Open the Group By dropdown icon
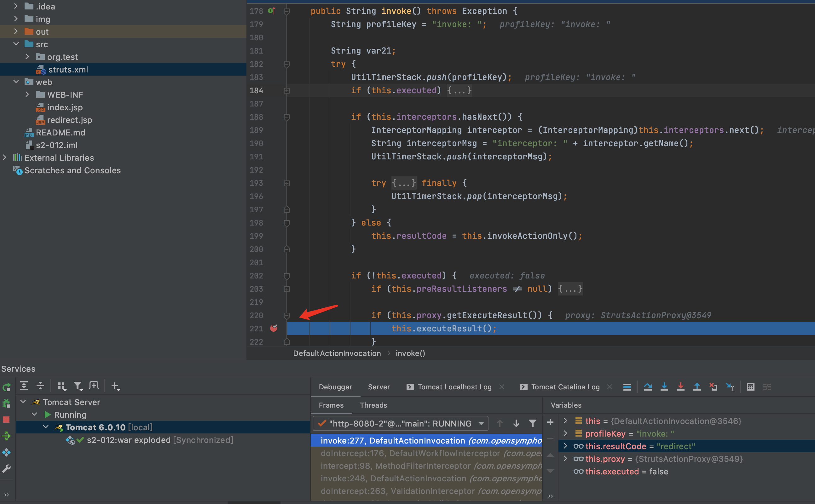Screen dimensions: 815x504 [x=62, y=386]
